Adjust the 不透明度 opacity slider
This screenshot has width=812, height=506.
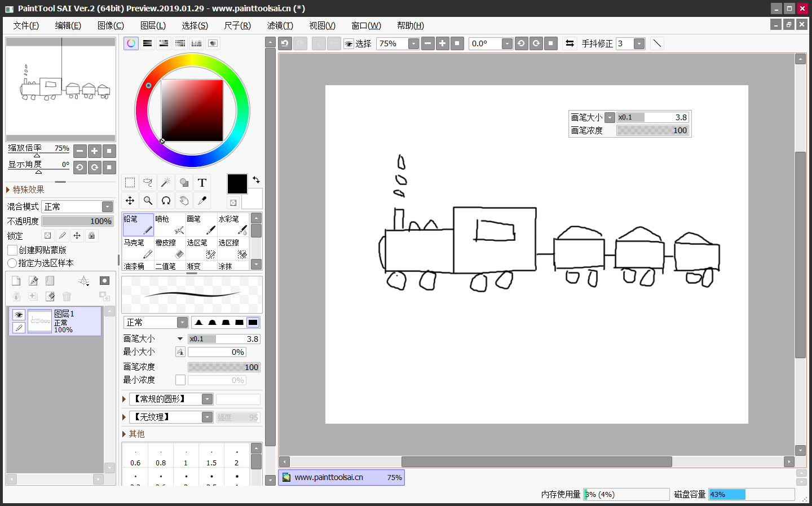click(x=78, y=221)
